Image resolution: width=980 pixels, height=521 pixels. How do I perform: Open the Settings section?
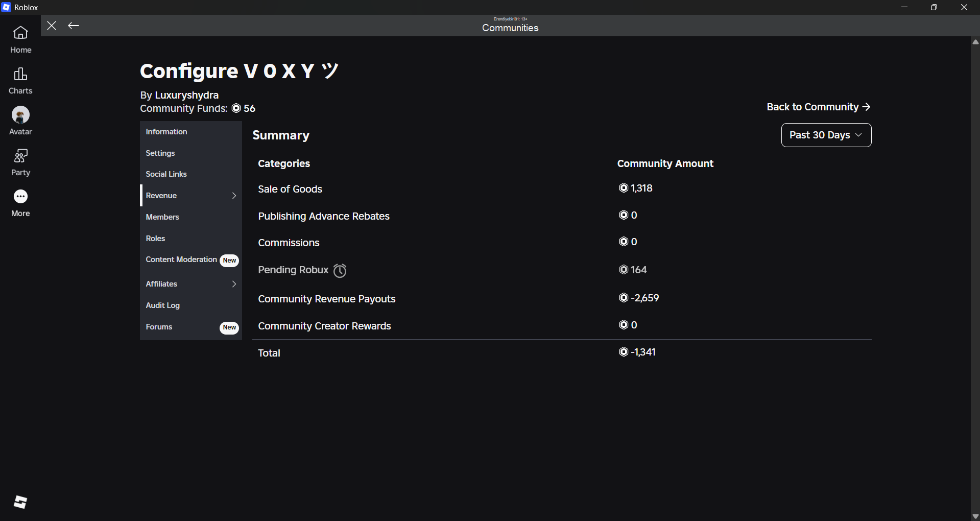pyautogui.click(x=191, y=153)
